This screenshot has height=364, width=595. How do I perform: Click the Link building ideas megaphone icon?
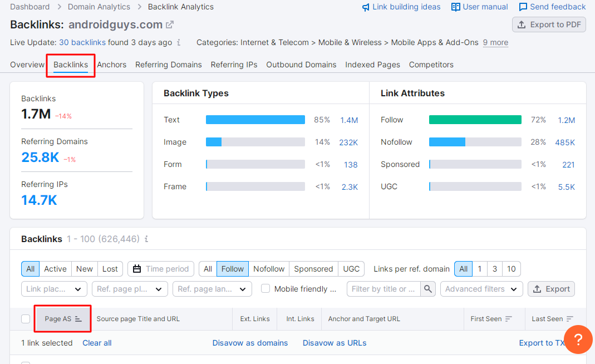[x=366, y=7]
